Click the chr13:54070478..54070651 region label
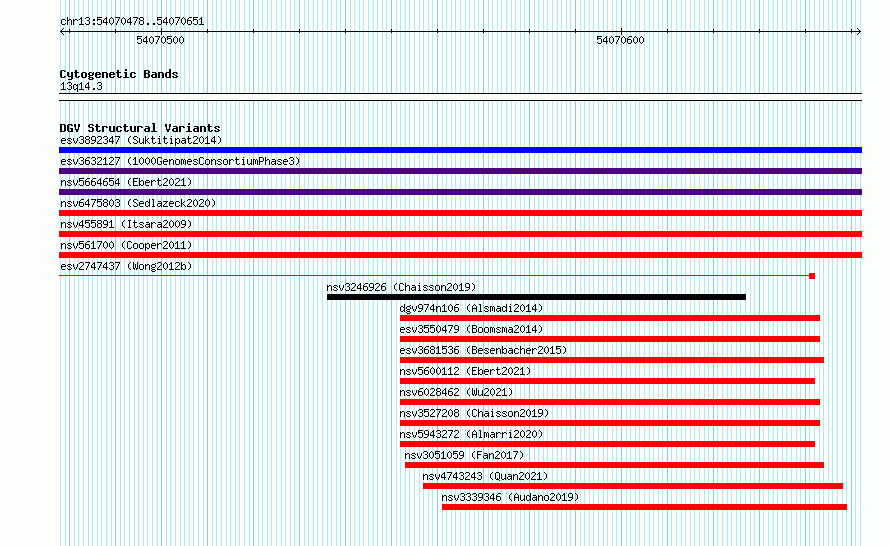The width and height of the screenshot is (890, 546). [132, 21]
